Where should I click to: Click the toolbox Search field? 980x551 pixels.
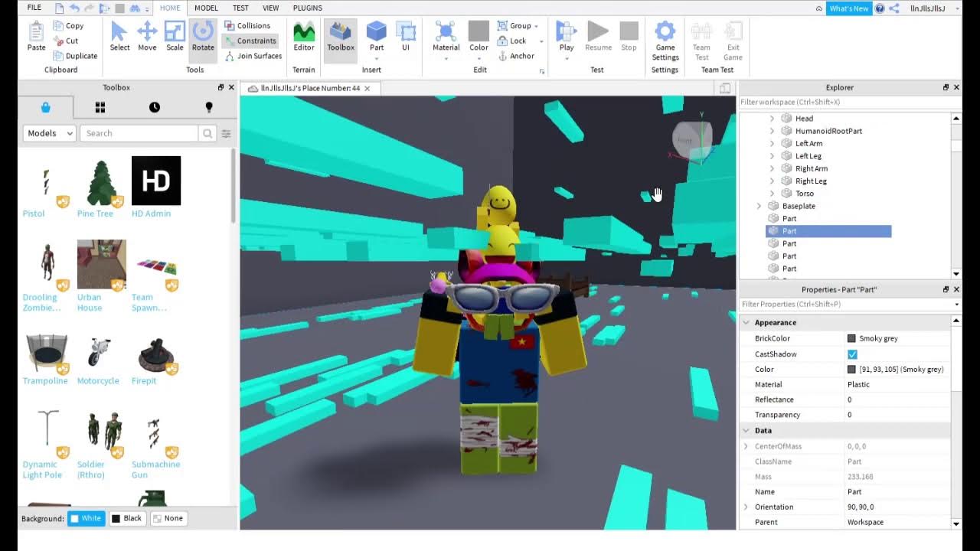139,133
